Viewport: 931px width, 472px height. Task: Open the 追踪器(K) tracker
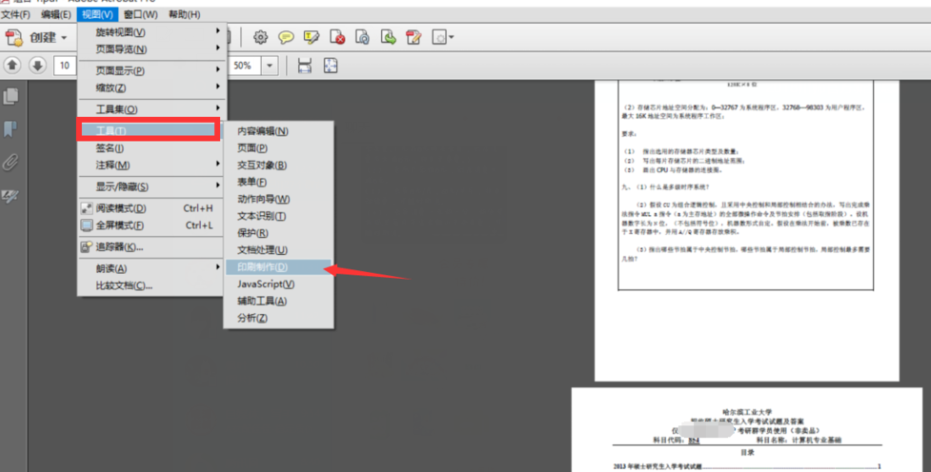pyautogui.click(x=151, y=247)
